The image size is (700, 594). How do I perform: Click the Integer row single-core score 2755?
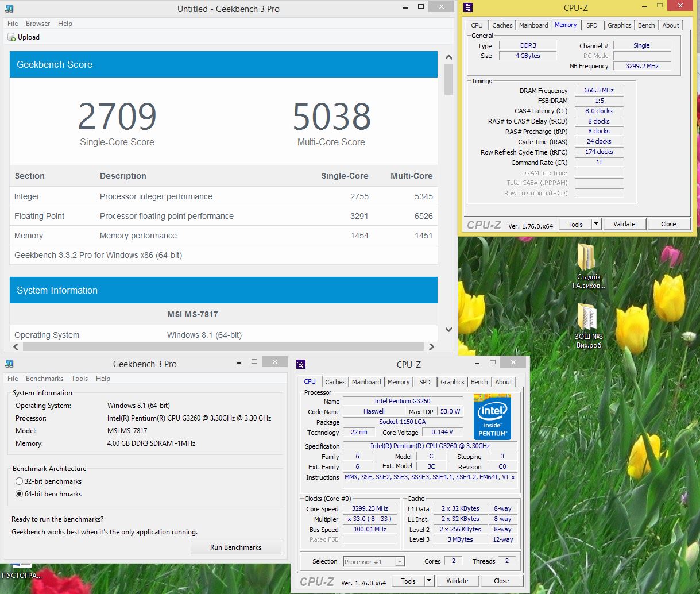(359, 196)
